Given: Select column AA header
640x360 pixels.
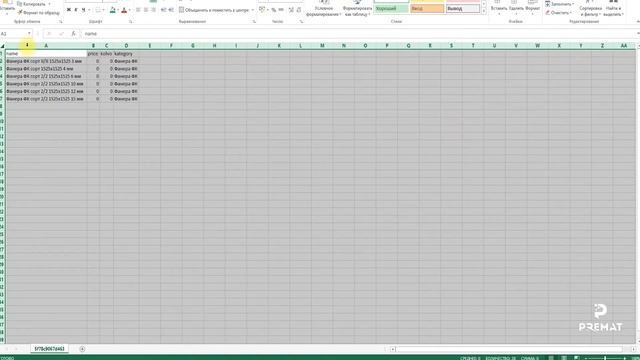Looking at the screenshot, I should point(624,46).
